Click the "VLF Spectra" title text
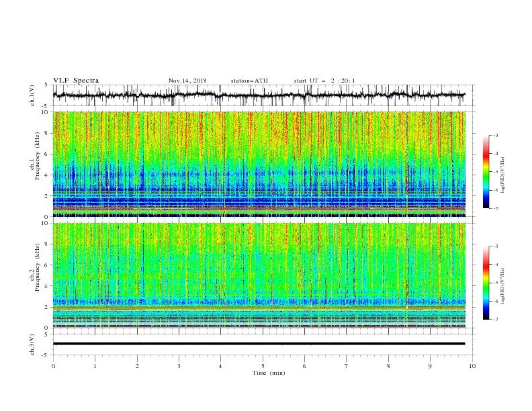 76,81
